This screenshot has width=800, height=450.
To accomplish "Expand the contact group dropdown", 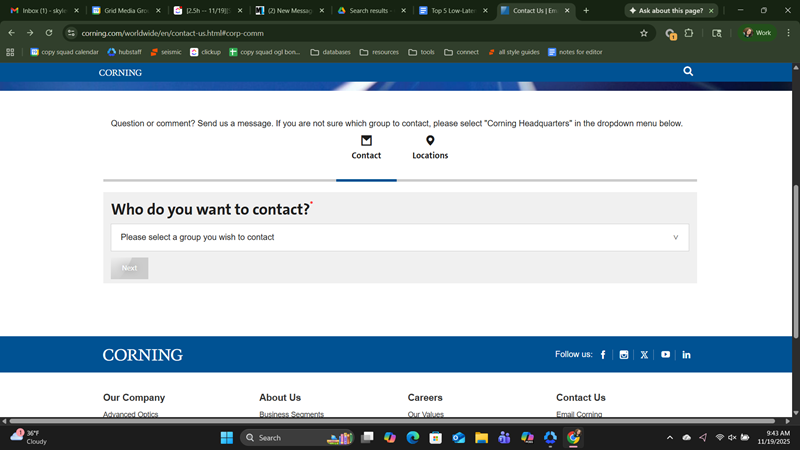I will click(x=399, y=237).
